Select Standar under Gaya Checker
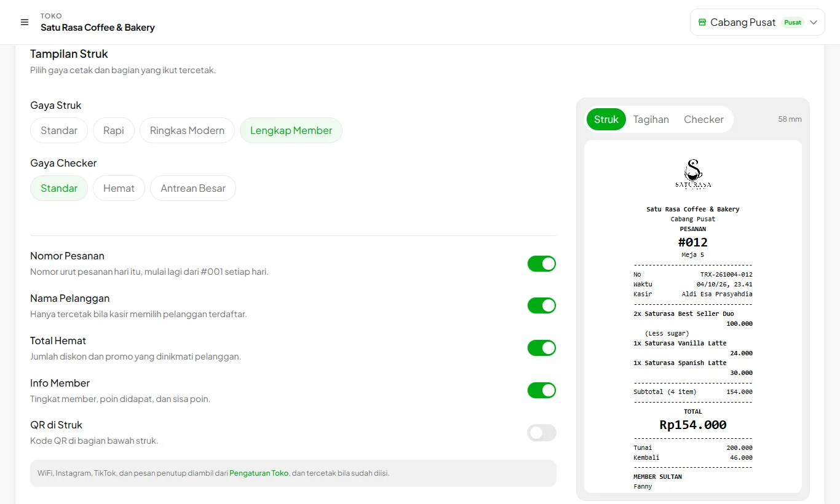 pyautogui.click(x=59, y=188)
